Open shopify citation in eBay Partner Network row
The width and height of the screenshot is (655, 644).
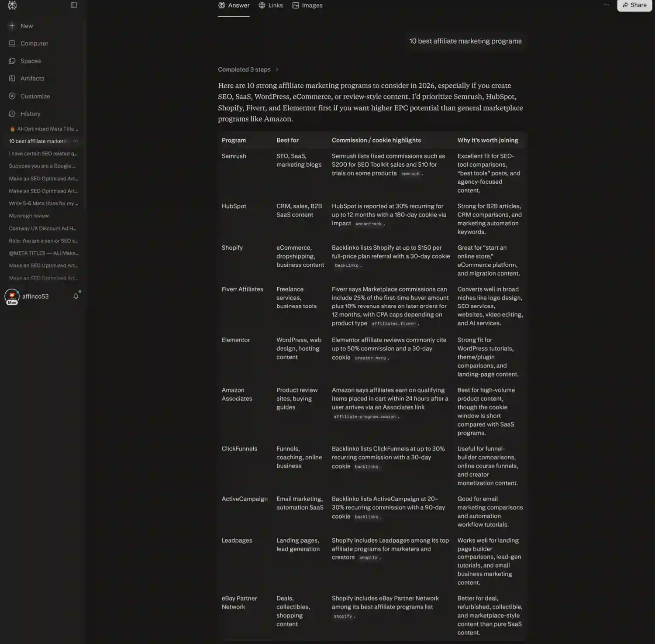[x=343, y=616]
